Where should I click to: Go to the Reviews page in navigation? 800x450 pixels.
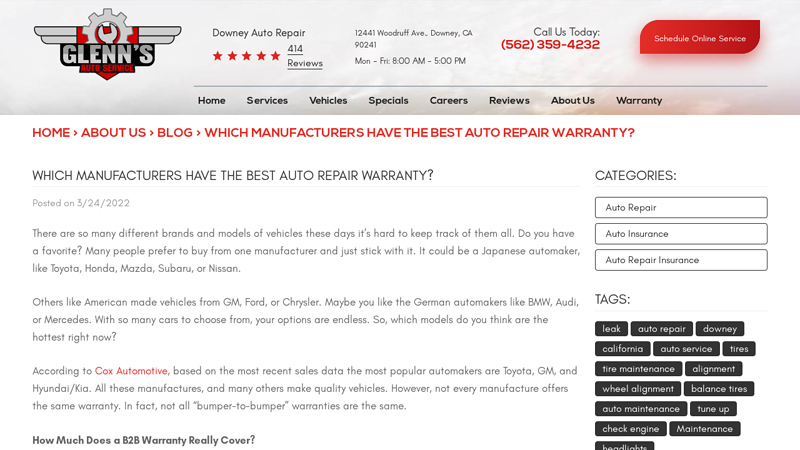point(509,101)
